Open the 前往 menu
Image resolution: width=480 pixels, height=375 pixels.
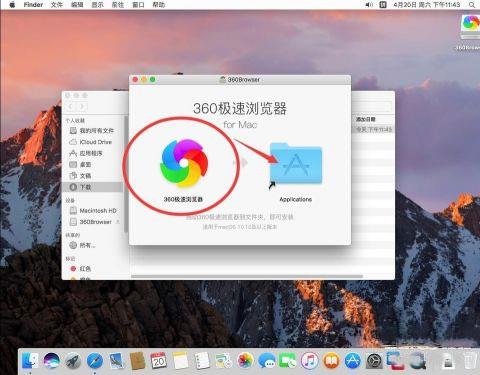coord(118,5)
